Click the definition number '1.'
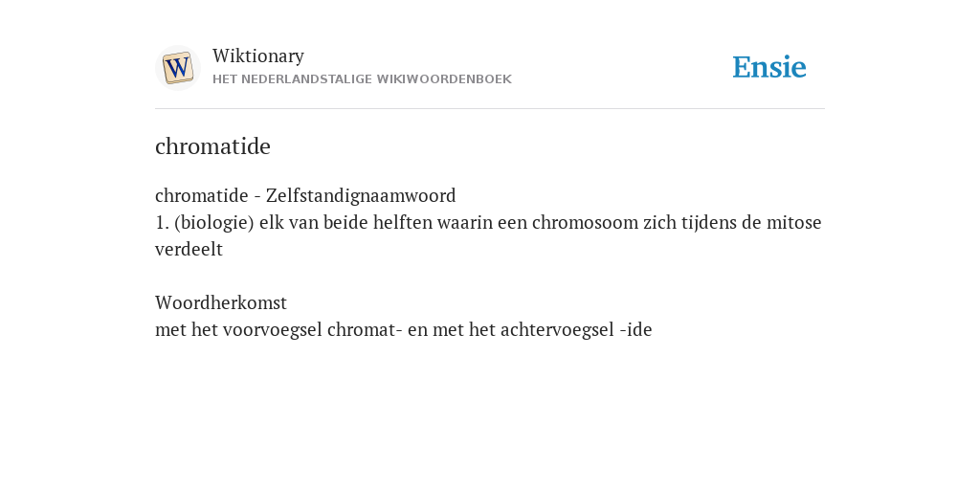This screenshot has width=980, height=490. coord(163,222)
